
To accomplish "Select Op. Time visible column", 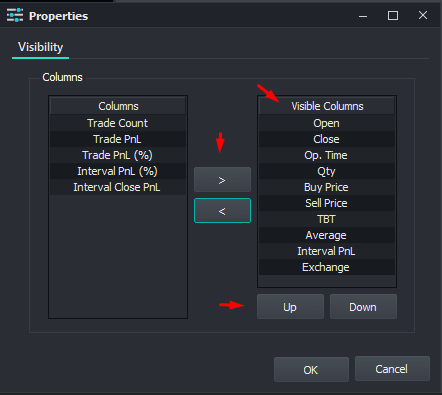I will click(327, 155).
